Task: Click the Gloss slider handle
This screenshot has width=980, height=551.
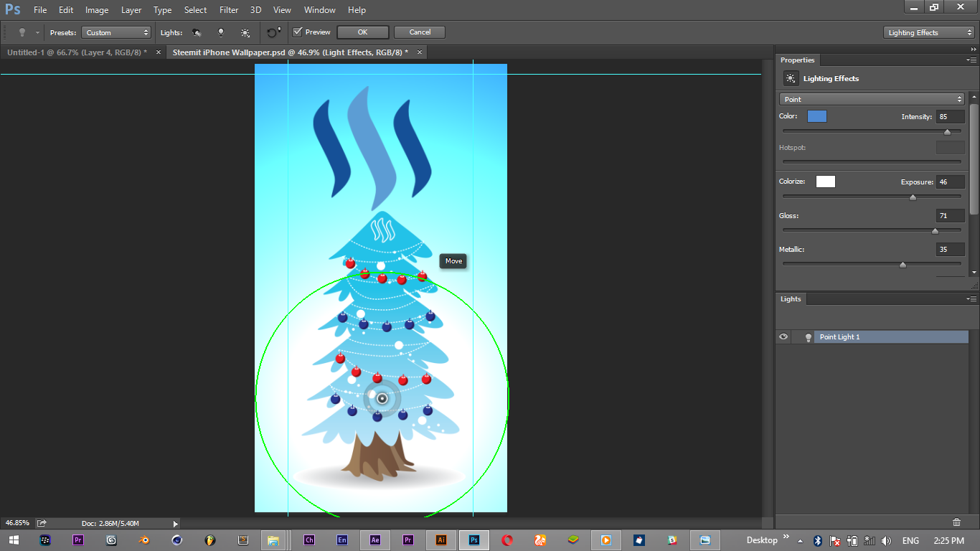Action: [935, 231]
